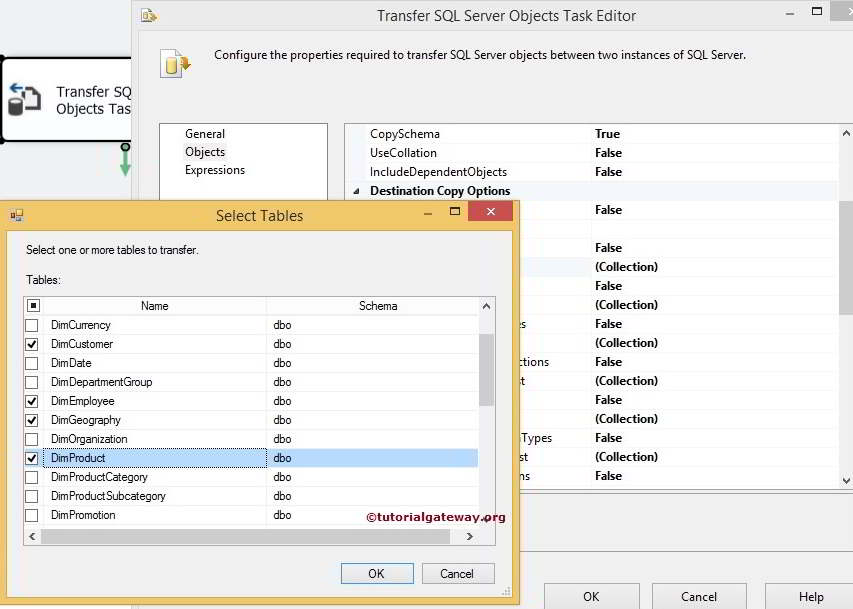This screenshot has width=853, height=609.
Task: Uncheck the DimProduct table checkbox
Action: [x=31, y=457]
